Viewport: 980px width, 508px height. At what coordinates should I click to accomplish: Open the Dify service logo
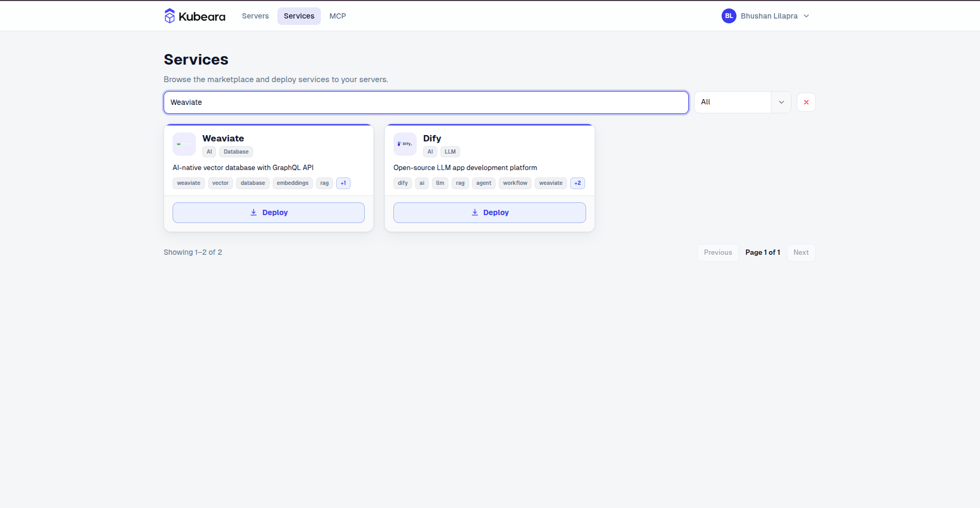405,144
